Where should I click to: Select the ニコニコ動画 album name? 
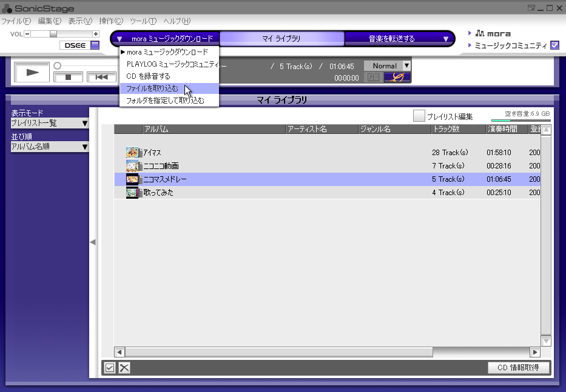[x=161, y=166]
